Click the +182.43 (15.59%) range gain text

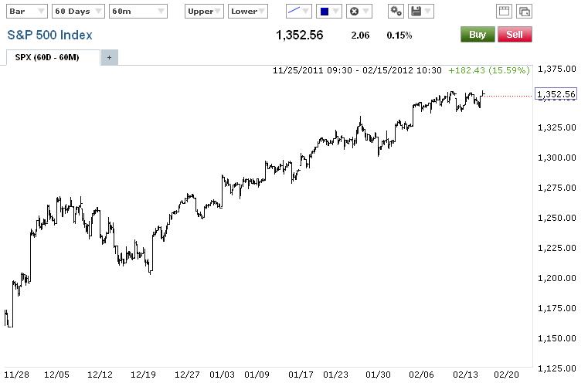point(489,70)
